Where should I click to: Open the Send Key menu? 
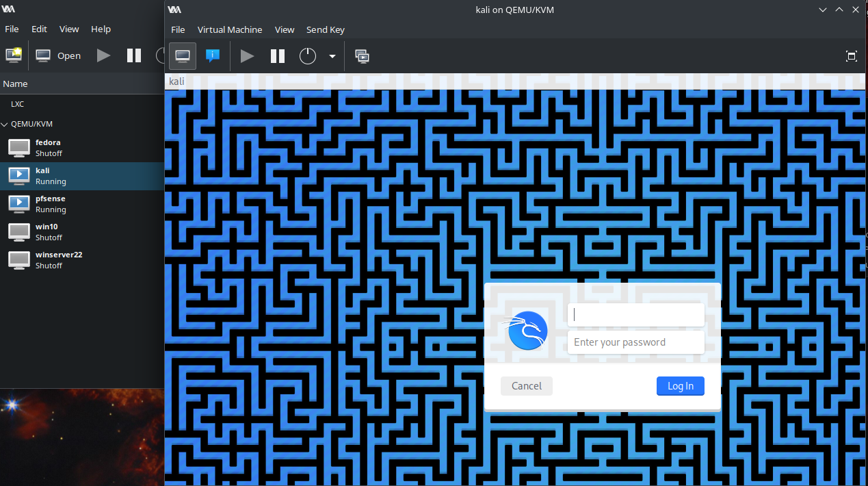point(326,29)
